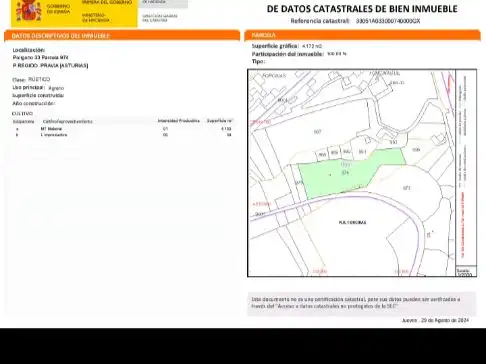Click parcel 997 on the cadastral map
The width and height of the screenshot is (486, 364).
[317, 132]
